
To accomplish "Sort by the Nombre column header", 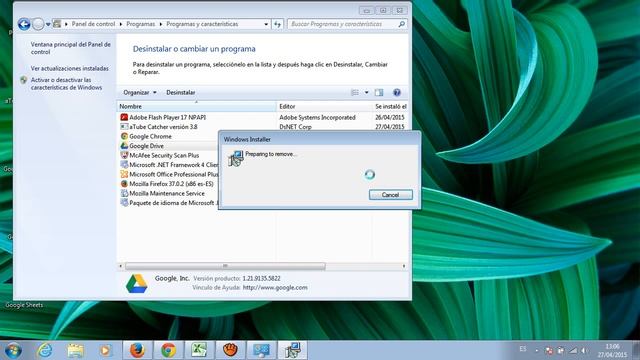I will tap(196, 107).
